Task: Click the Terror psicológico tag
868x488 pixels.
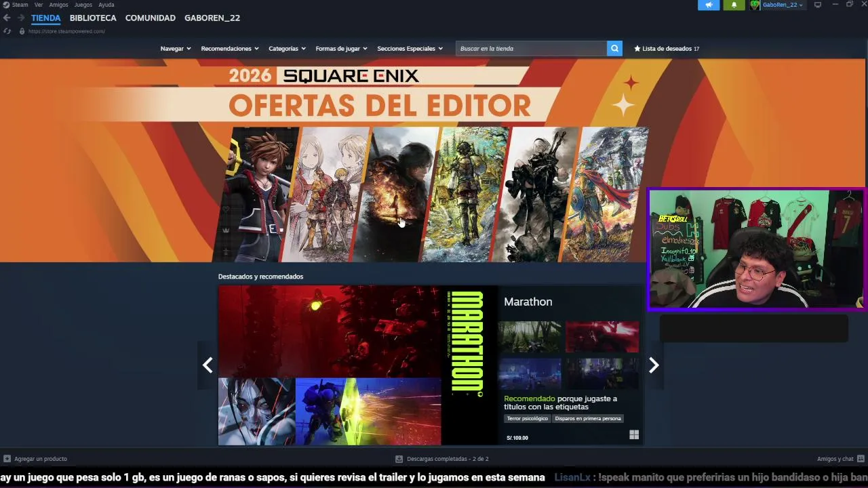Action: [527, 418]
